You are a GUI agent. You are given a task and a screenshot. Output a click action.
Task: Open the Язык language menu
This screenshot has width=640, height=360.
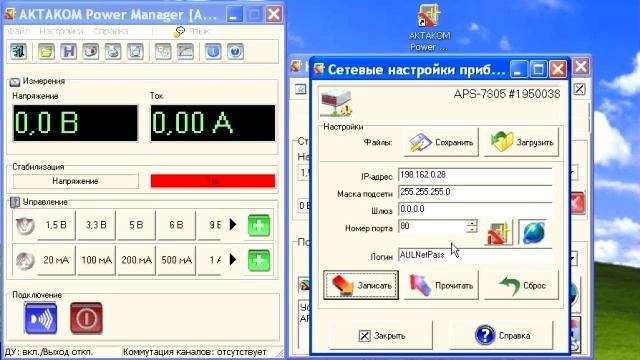[x=192, y=31]
